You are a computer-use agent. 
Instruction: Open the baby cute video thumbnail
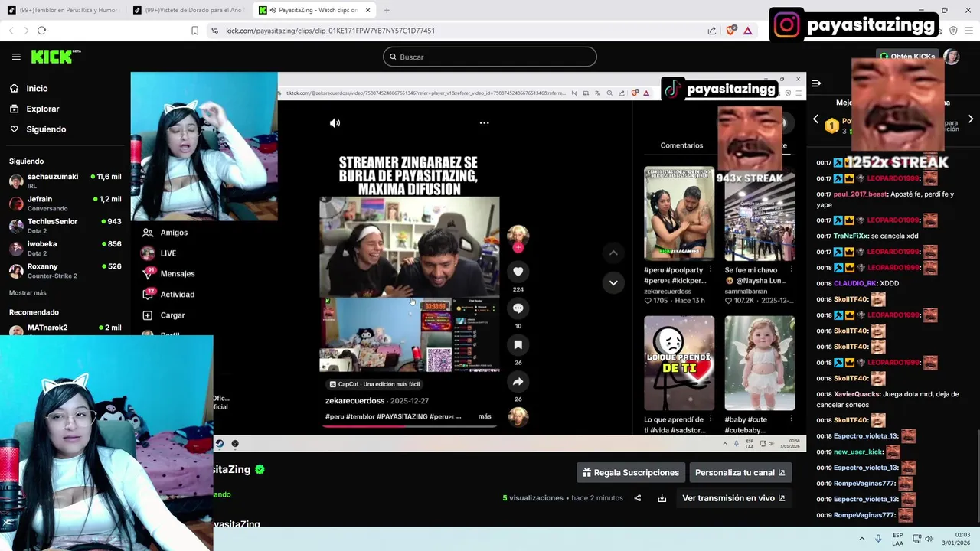click(759, 363)
